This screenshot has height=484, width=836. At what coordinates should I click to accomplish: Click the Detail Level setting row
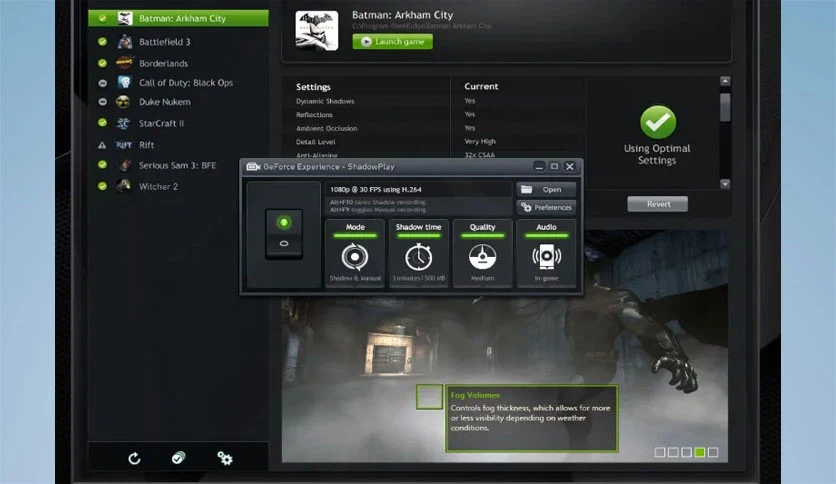437,142
